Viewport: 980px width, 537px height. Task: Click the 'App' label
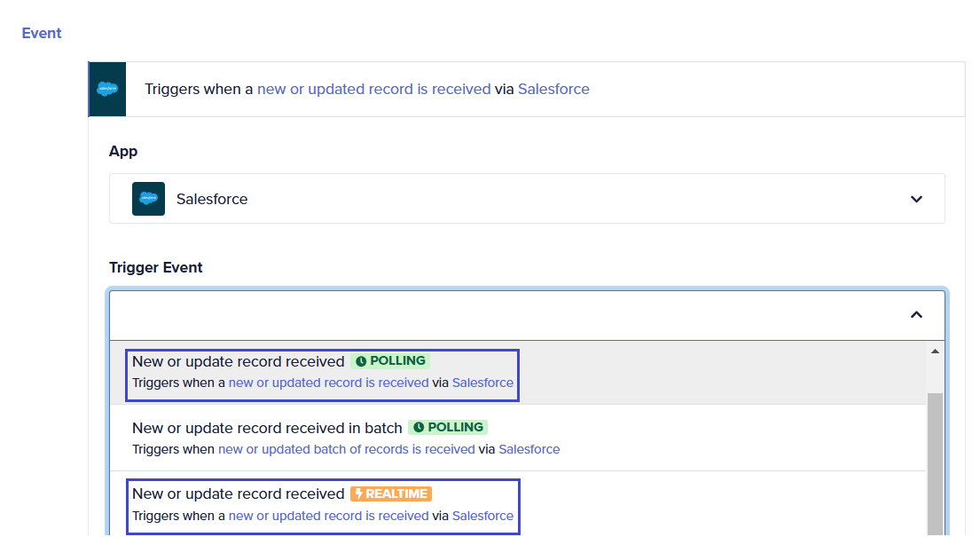tap(123, 152)
